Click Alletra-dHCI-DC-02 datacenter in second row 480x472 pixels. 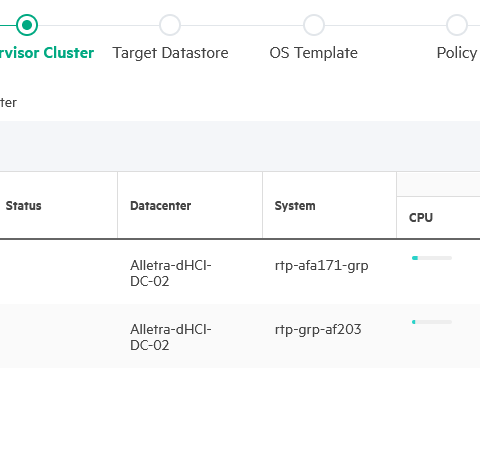coord(171,337)
